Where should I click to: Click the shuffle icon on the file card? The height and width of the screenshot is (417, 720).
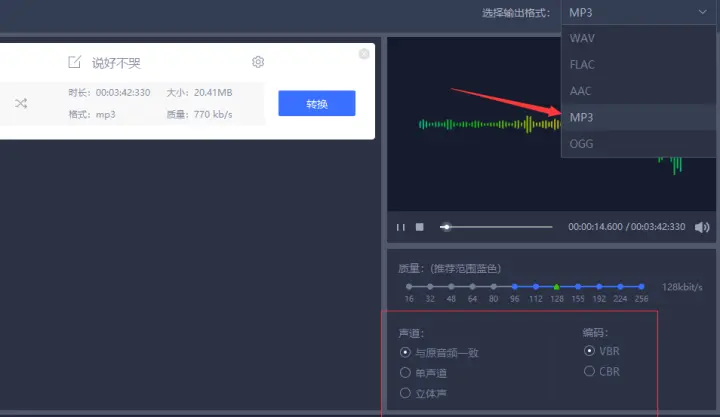tap(21, 103)
